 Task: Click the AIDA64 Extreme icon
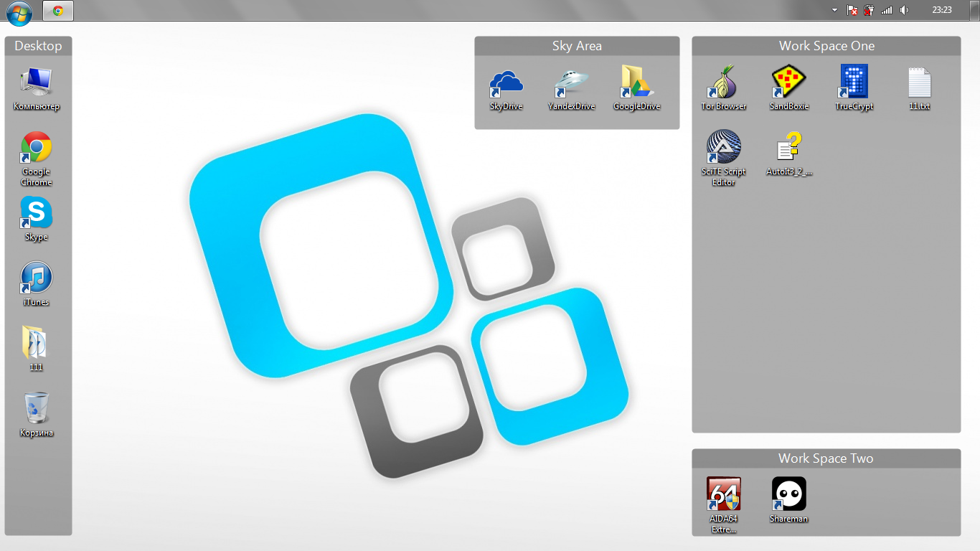[x=723, y=494]
